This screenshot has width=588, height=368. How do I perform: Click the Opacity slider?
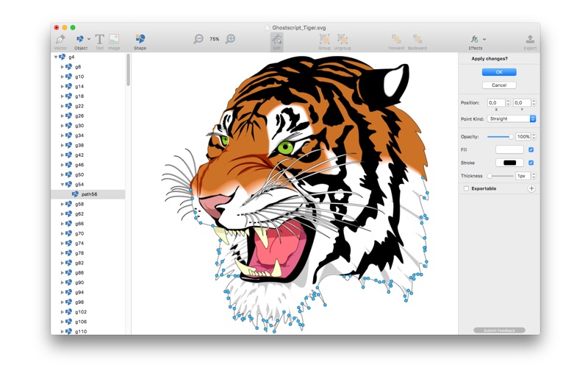(501, 137)
